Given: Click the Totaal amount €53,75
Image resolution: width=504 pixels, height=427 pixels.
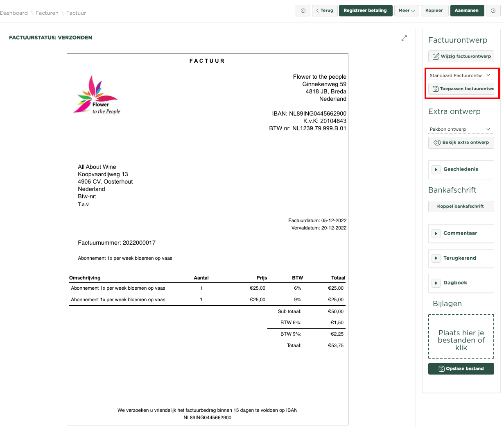Looking at the screenshot, I should tap(336, 345).
